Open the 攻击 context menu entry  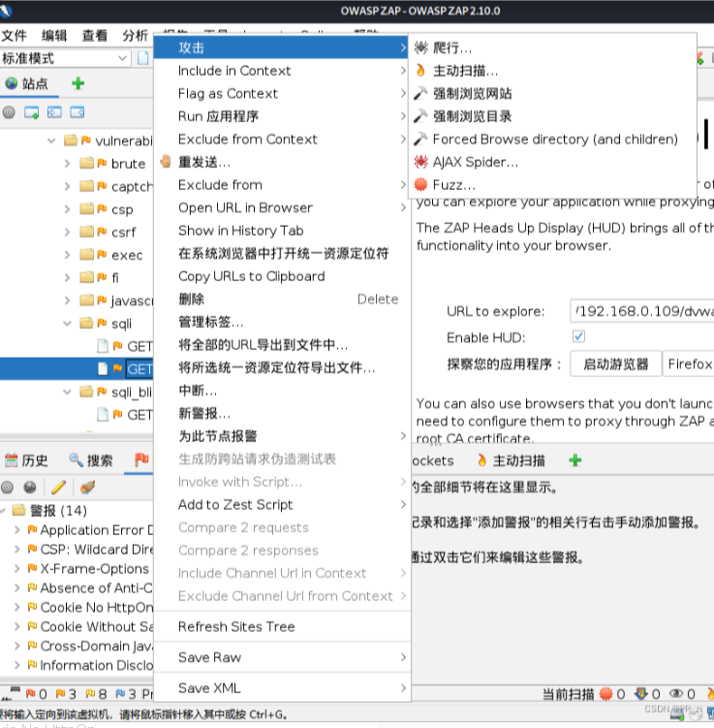[281, 47]
